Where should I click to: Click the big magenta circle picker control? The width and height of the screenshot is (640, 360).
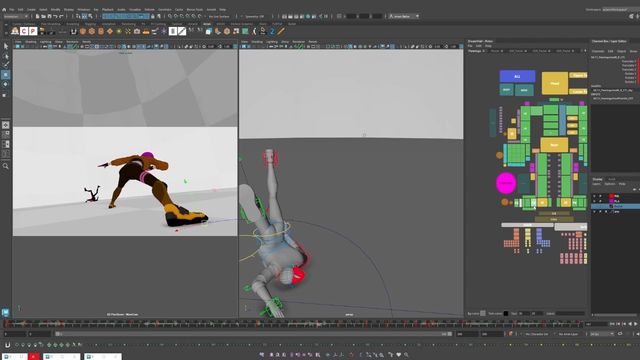coord(506,183)
